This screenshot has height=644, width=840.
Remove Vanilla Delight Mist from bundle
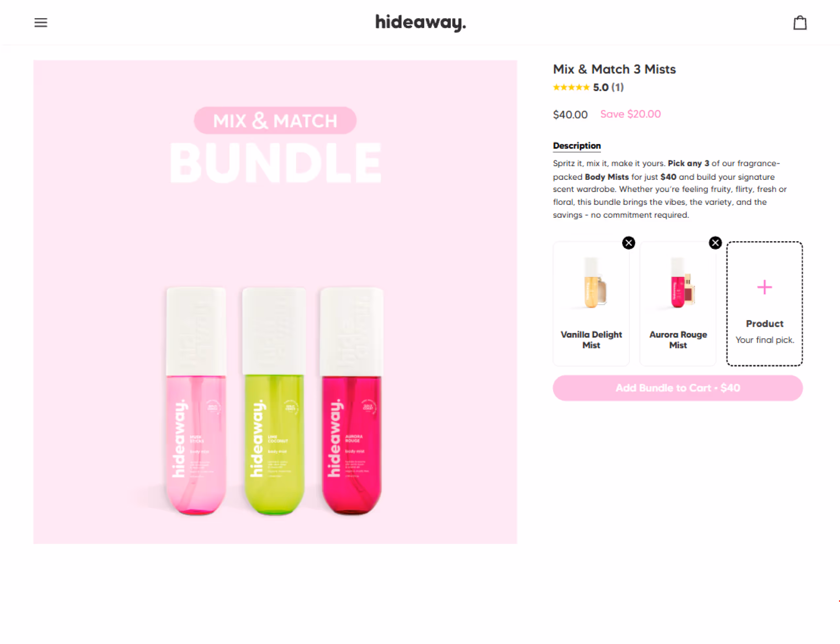click(628, 243)
